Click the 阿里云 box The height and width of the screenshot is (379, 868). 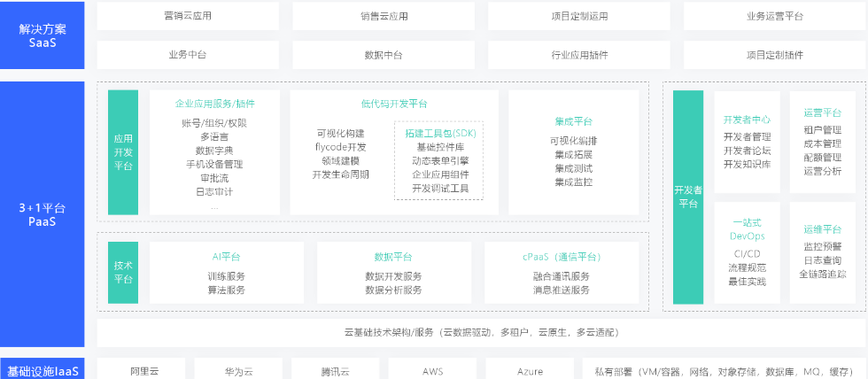pyautogui.click(x=143, y=370)
